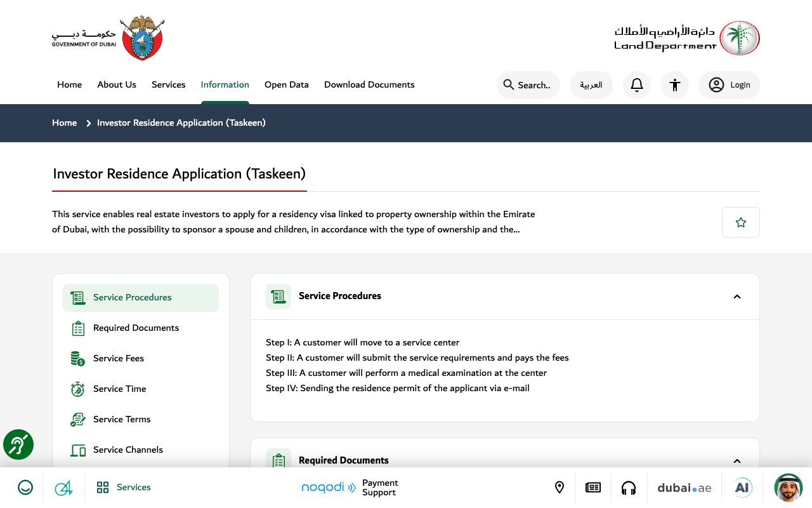Click the Login button
812x508 pixels.
[730, 85]
